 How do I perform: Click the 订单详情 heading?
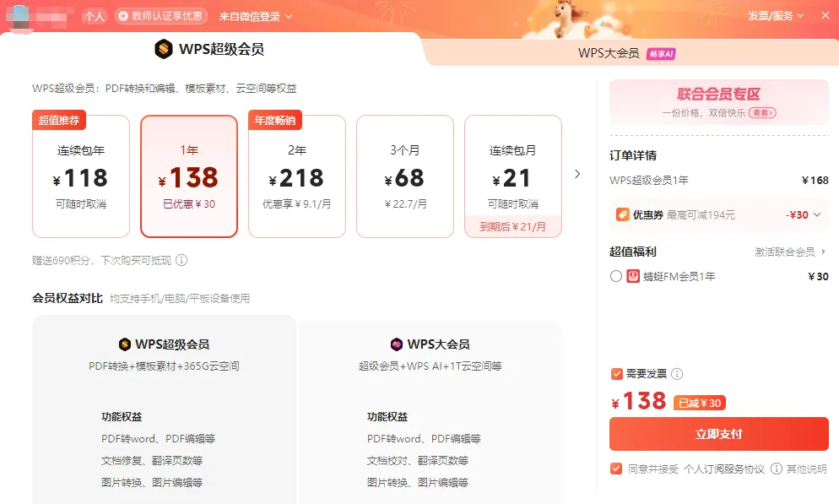click(633, 155)
